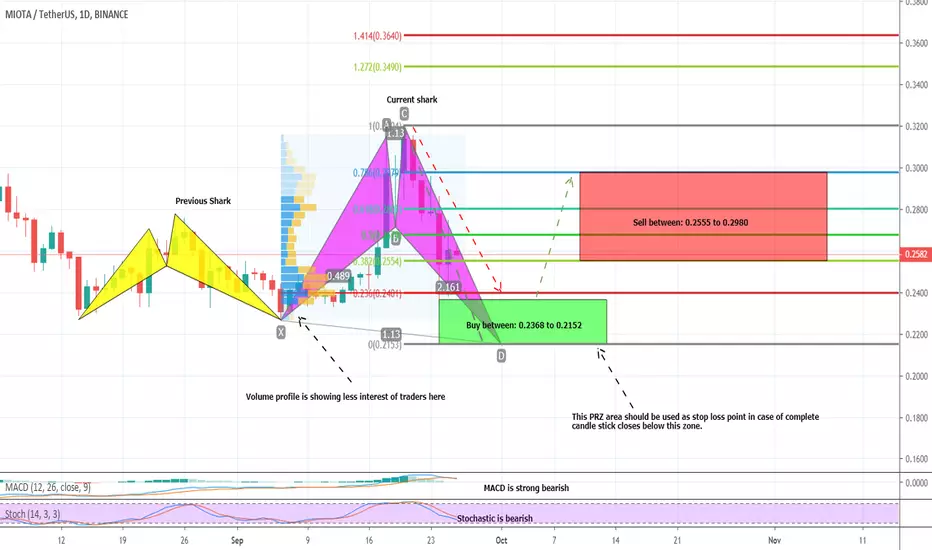Click 'MACD is strong bearish' annotation
The image size is (932, 550).
(526, 488)
